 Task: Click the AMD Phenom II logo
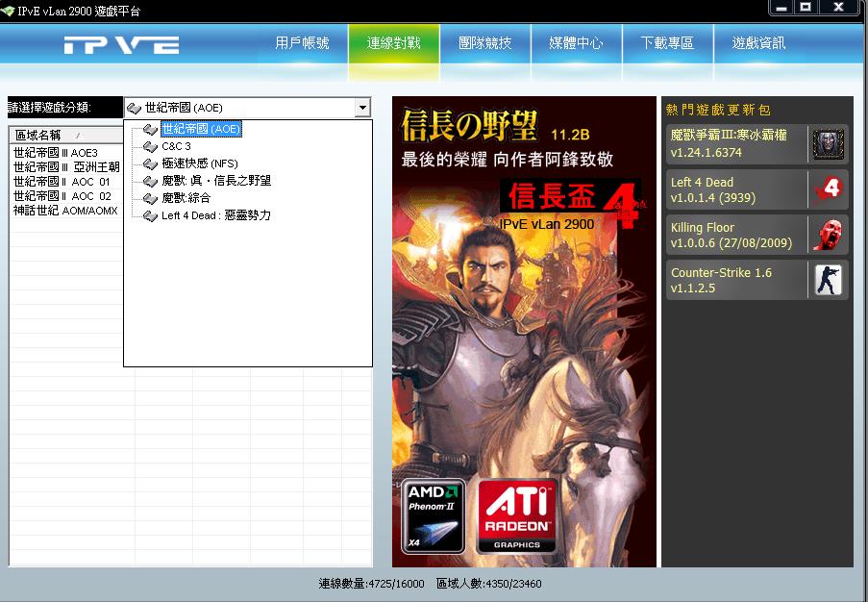pyautogui.click(x=433, y=516)
